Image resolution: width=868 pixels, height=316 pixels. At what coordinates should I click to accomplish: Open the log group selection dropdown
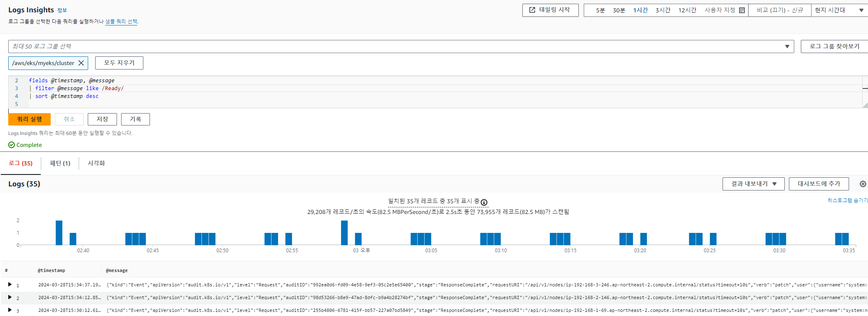click(x=401, y=46)
